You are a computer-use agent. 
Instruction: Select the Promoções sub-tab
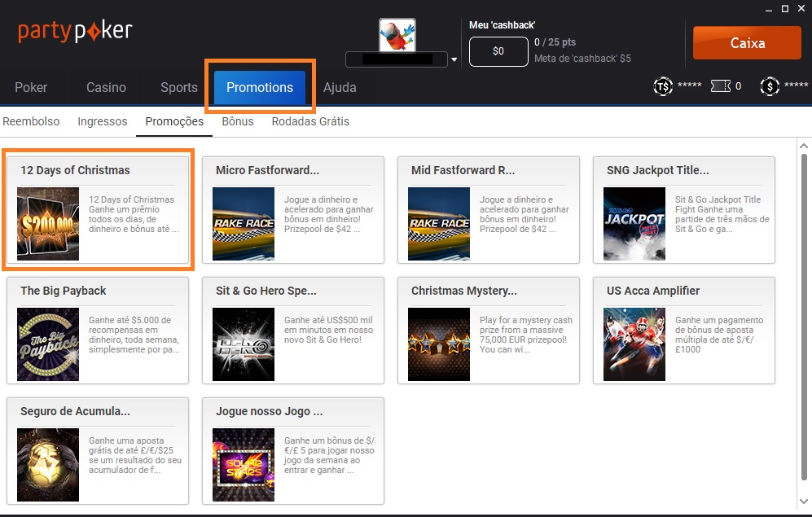point(174,121)
